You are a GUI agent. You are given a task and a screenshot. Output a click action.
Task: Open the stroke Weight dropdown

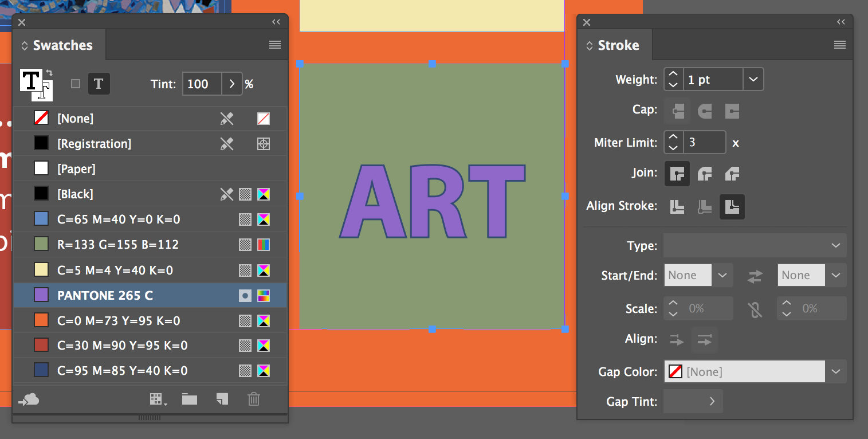click(x=753, y=80)
